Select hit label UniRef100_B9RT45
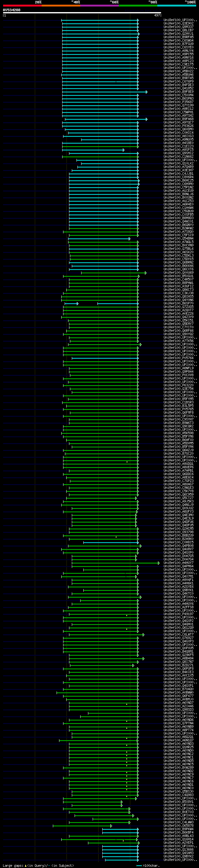This screenshot has height=868, width=199. point(179,78)
